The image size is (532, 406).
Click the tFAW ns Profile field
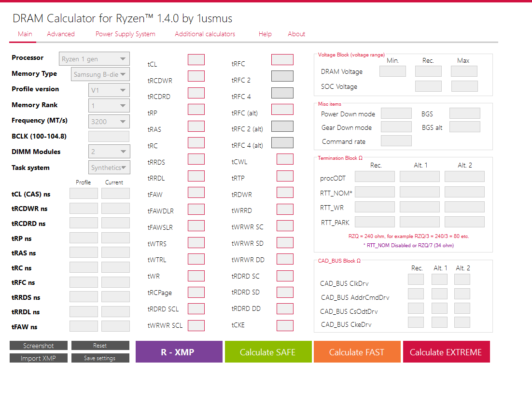coord(84,326)
